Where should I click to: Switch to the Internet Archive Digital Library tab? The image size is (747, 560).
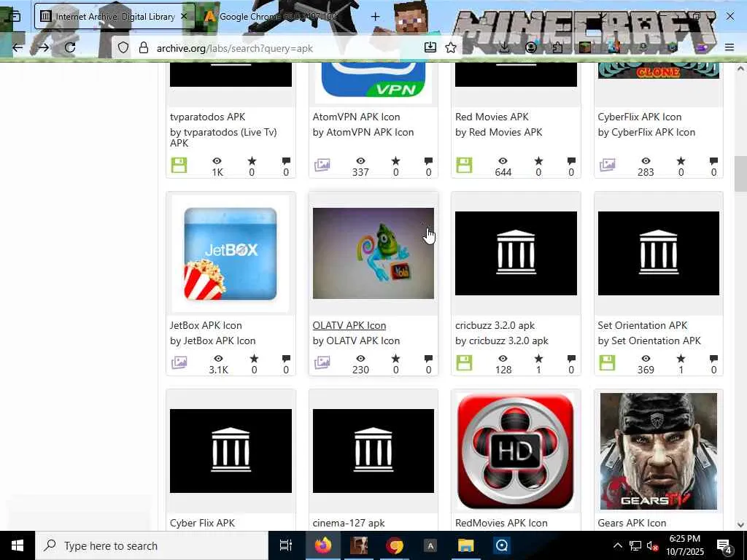pos(115,16)
